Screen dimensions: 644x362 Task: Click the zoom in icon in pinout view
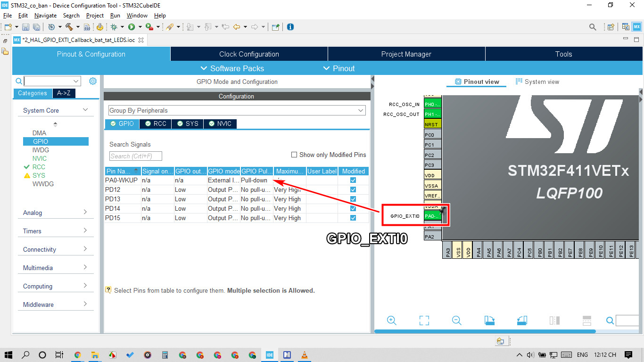coord(391,321)
